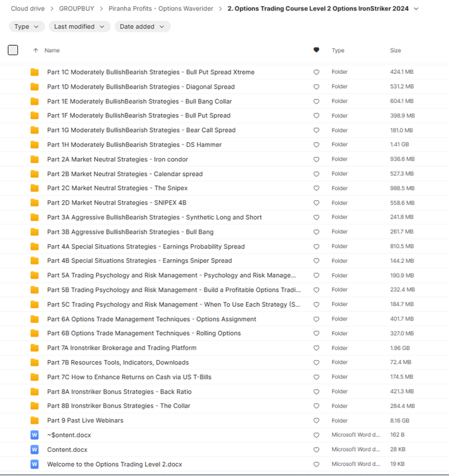The height and width of the screenshot is (476, 449).
Task: Click folder icon for Part 1H DS Hammer
Action: click(x=35, y=145)
